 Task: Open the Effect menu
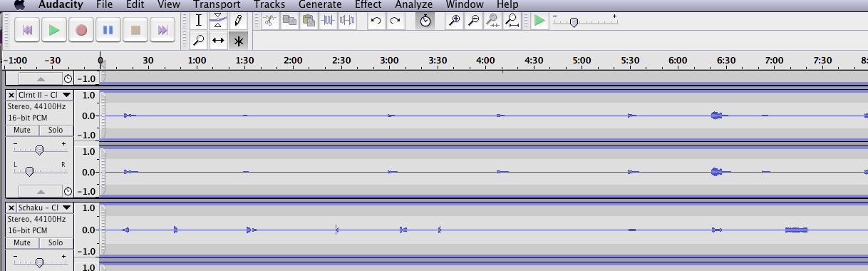[x=368, y=4]
